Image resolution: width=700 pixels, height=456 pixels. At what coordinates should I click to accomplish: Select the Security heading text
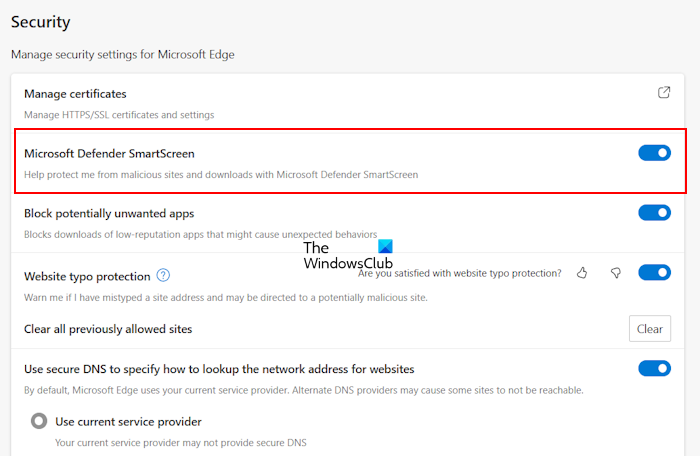41,22
